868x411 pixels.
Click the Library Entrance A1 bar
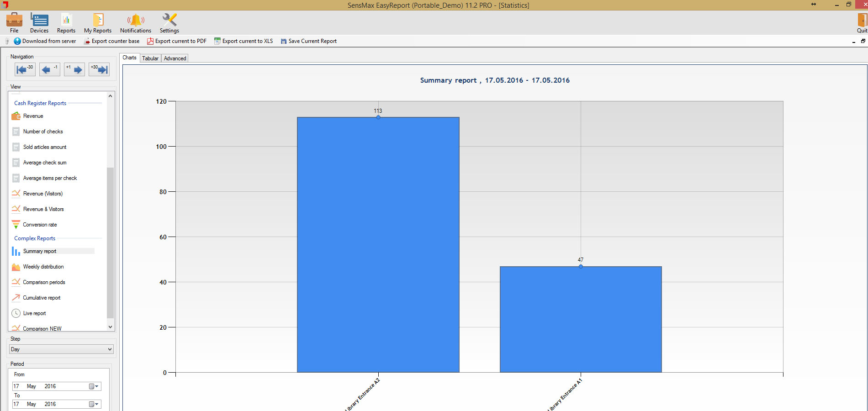click(581, 319)
